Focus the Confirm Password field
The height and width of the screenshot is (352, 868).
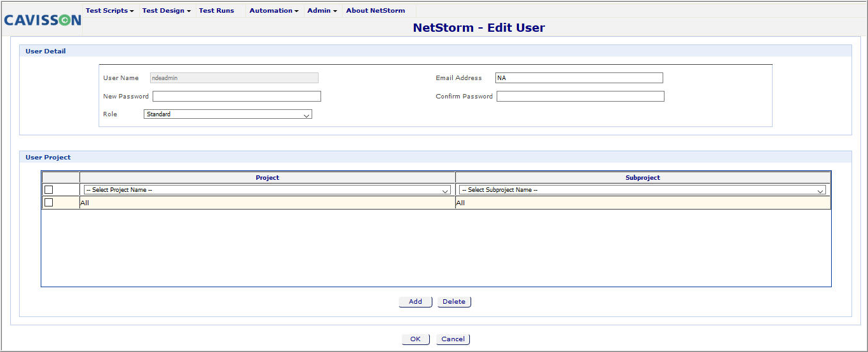pos(581,97)
